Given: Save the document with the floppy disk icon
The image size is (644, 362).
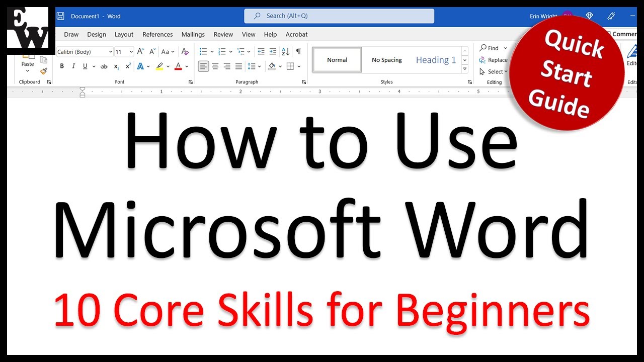Looking at the screenshot, I should pyautogui.click(x=60, y=16).
